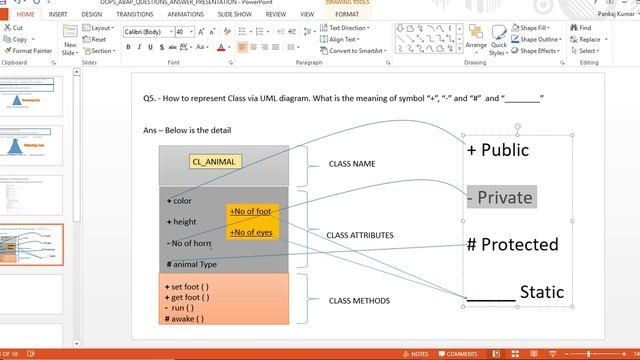Open Shape Outline dropdown
The height and width of the screenshot is (360, 640).
click(x=537, y=39)
